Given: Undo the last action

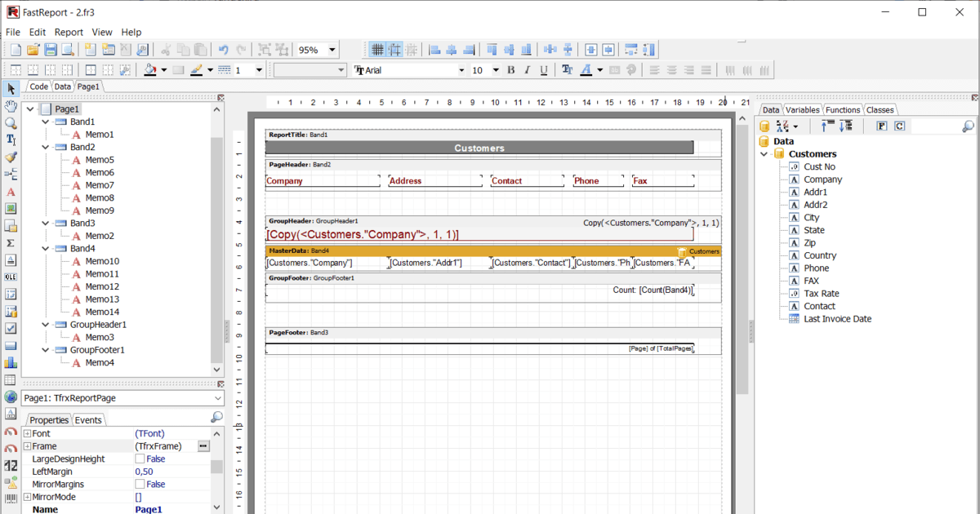Looking at the screenshot, I should tap(223, 50).
